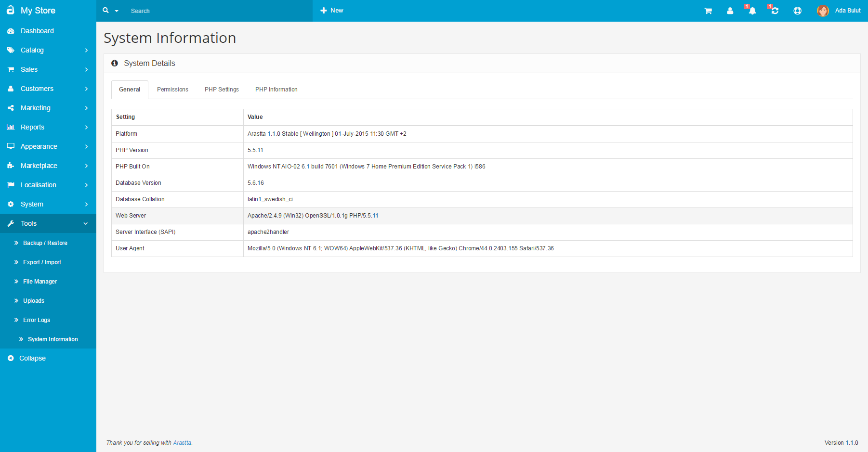Switch to the PHP Settings tab
Image resolution: width=868 pixels, height=452 pixels.
222,90
